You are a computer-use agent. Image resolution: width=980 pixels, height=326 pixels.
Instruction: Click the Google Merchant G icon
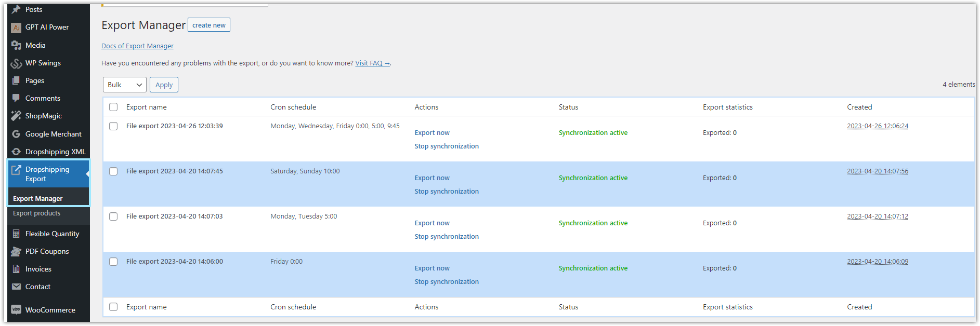(16, 134)
